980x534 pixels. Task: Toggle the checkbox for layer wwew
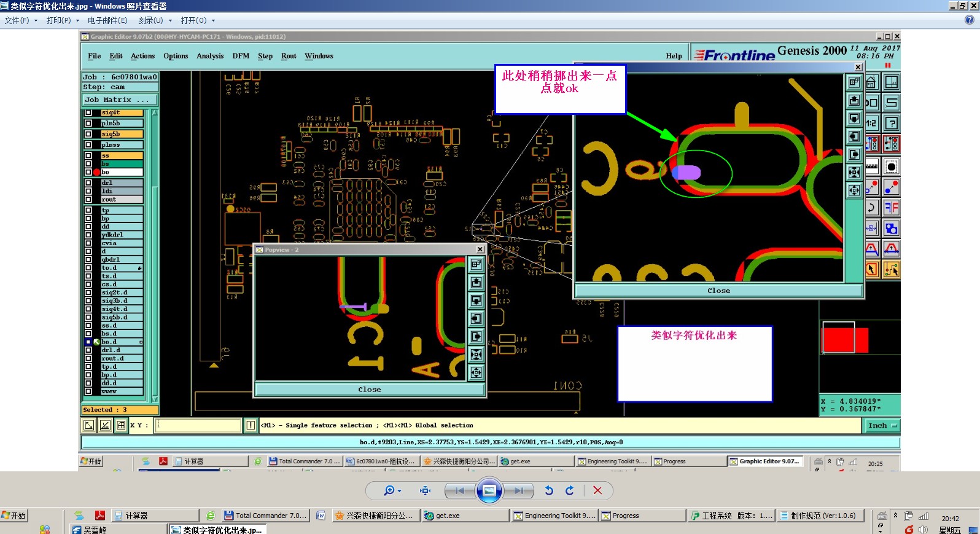[x=88, y=391]
